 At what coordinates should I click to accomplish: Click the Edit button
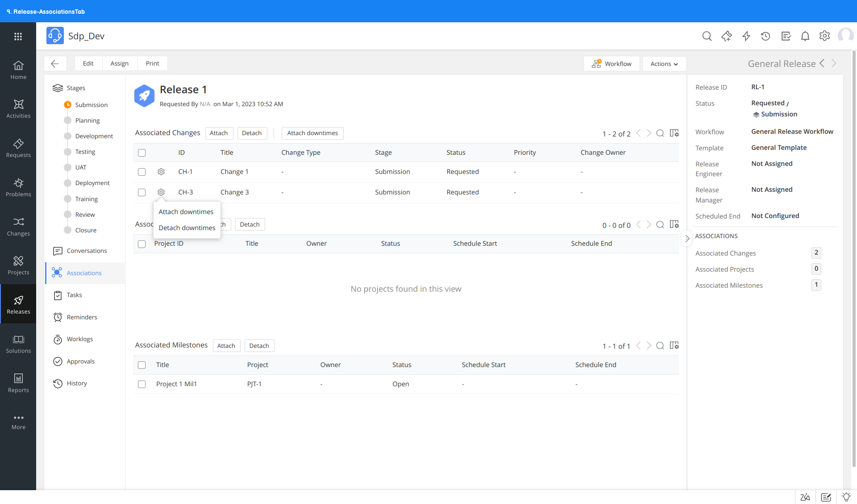tap(88, 63)
